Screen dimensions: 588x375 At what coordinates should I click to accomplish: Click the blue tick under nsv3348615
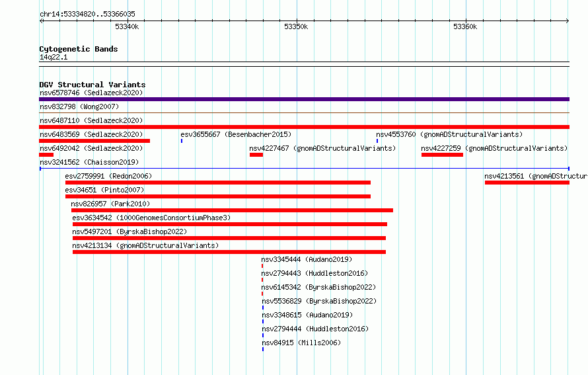click(x=262, y=321)
